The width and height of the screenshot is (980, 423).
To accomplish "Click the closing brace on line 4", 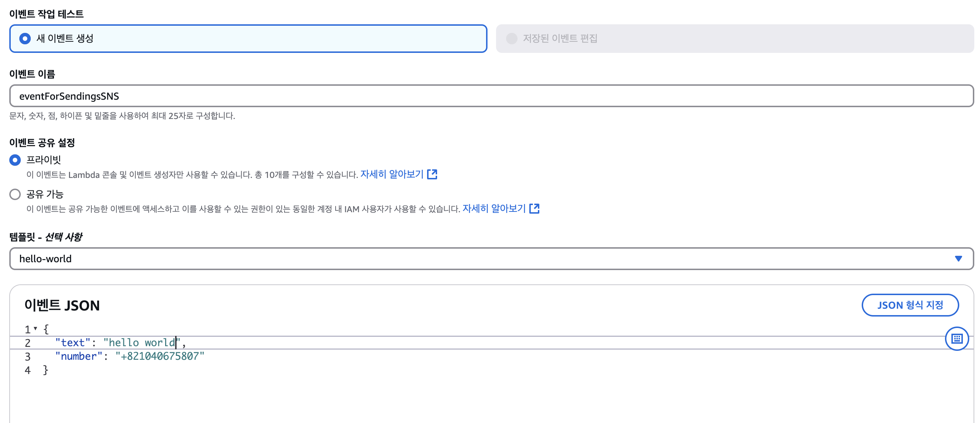I will click(x=46, y=370).
